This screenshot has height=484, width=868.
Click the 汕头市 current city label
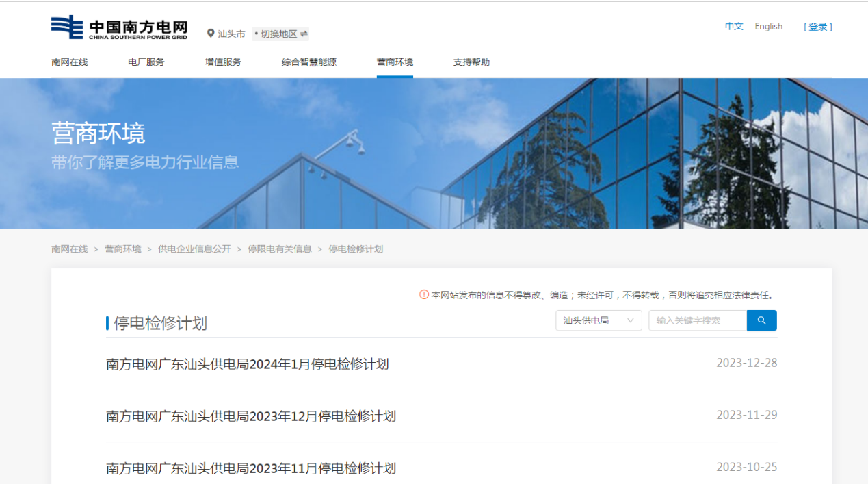231,34
